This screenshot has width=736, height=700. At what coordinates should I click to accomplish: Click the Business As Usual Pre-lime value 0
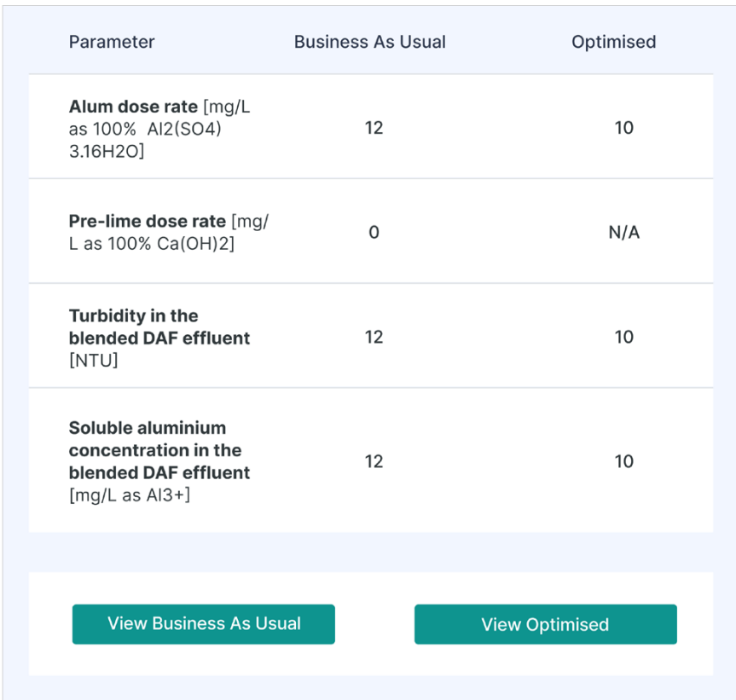coord(374,232)
